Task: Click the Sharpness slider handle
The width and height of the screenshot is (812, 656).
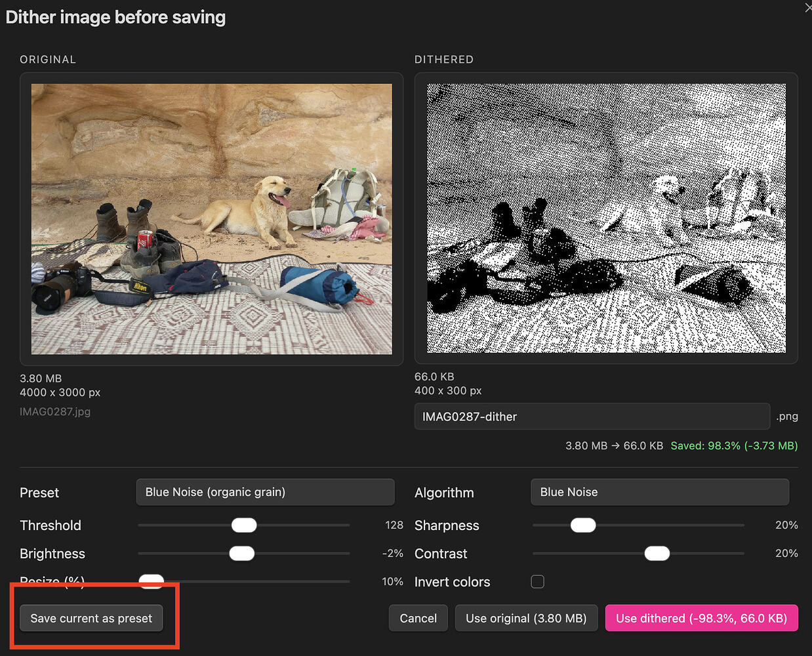Action: click(582, 525)
